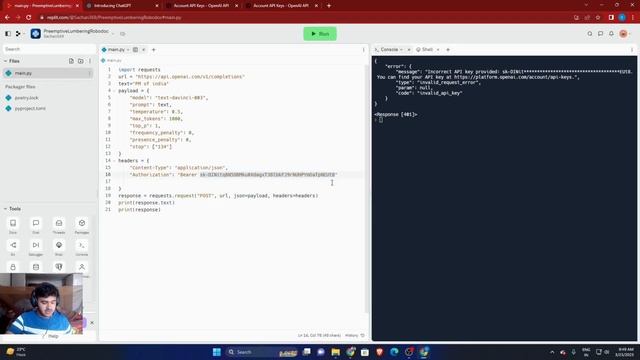This screenshot has width=640, height=360.
Task: Expand the Shell tab dropdown
Action: pyautogui.click(x=438, y=49)
